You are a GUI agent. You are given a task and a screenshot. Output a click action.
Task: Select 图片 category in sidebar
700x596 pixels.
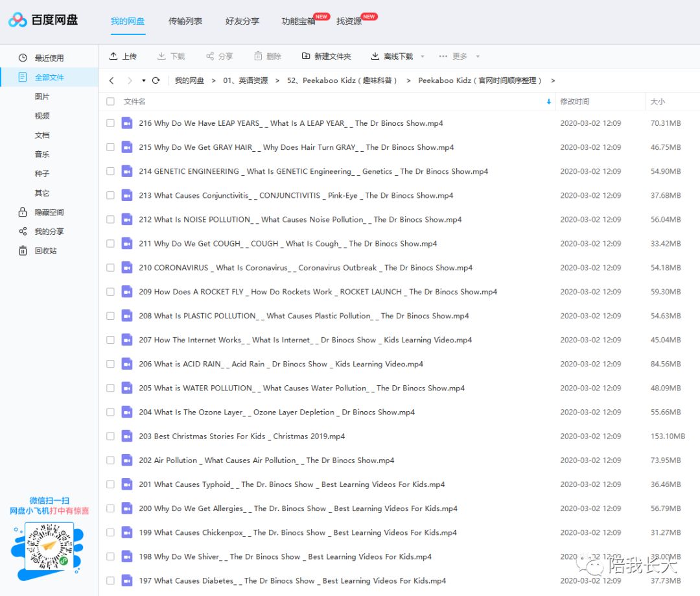[42, 96]
